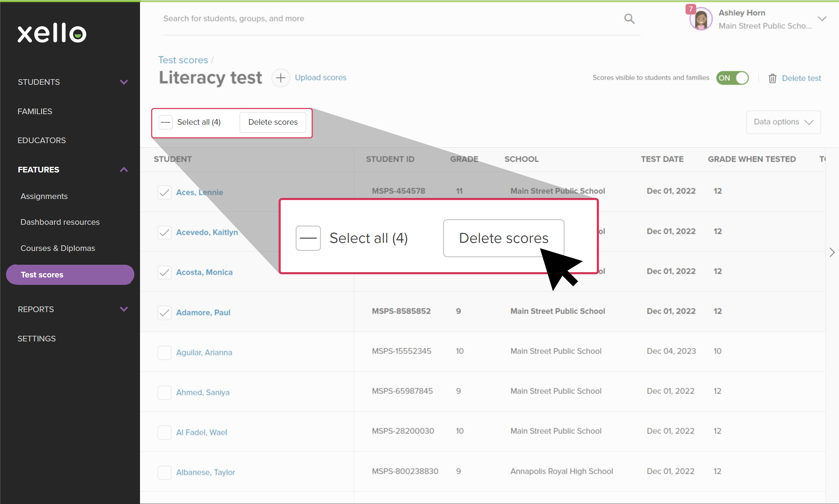Uncheck the Adamore, Paul checkbox
Image resolution: width=839 pixels, height=504 pixels.
click(164, 312)
